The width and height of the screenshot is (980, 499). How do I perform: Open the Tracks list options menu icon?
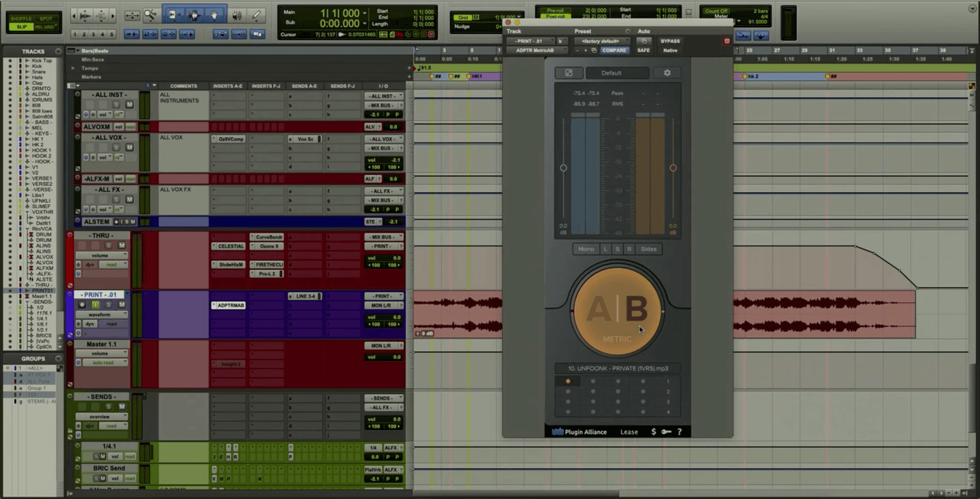point(58,51)
